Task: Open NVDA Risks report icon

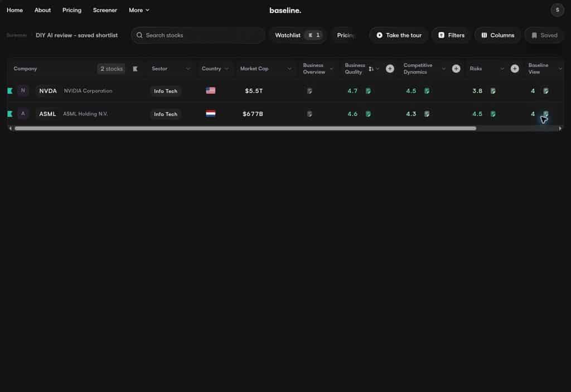Action: click(493, 91)
